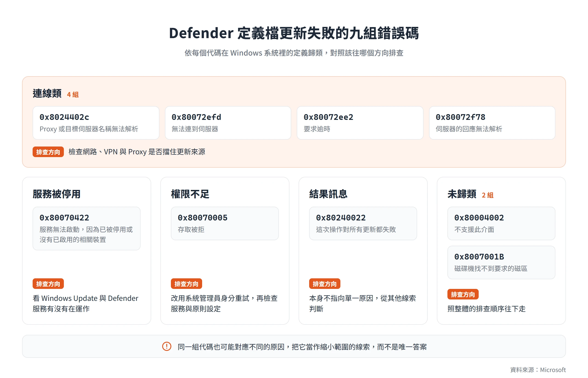
Task: Click the text 本身不指向單一原因
Action: point(341,298)
